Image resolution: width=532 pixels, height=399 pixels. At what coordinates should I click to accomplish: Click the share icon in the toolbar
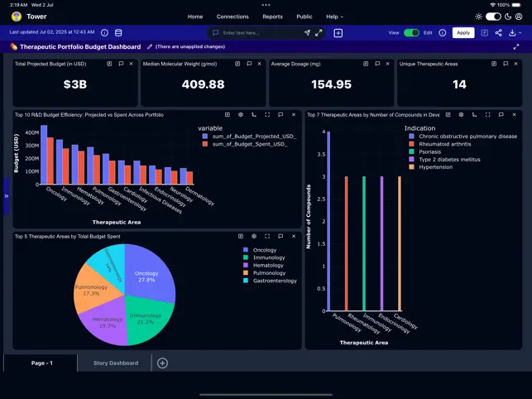point(498,33)
